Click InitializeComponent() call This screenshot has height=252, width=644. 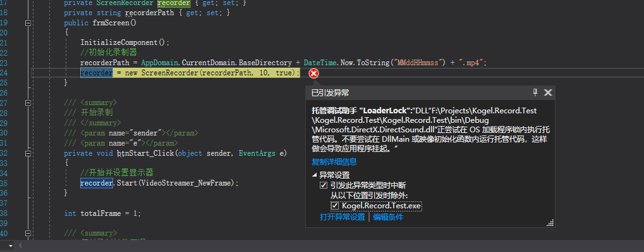coord(125,43)
